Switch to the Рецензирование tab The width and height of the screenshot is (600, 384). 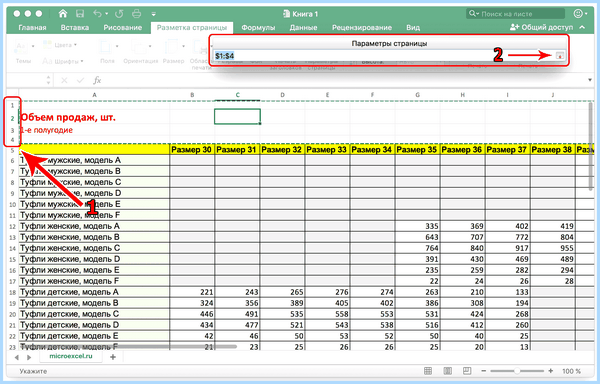coord(362,28)
